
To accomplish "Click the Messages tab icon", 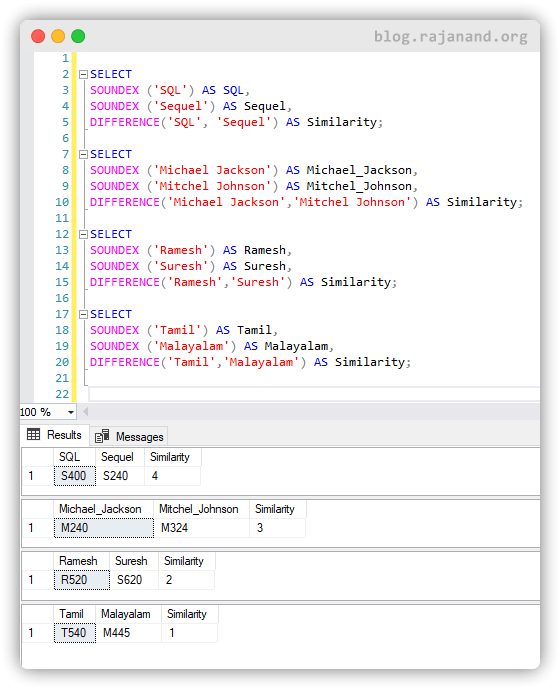I will pos(102,436).
